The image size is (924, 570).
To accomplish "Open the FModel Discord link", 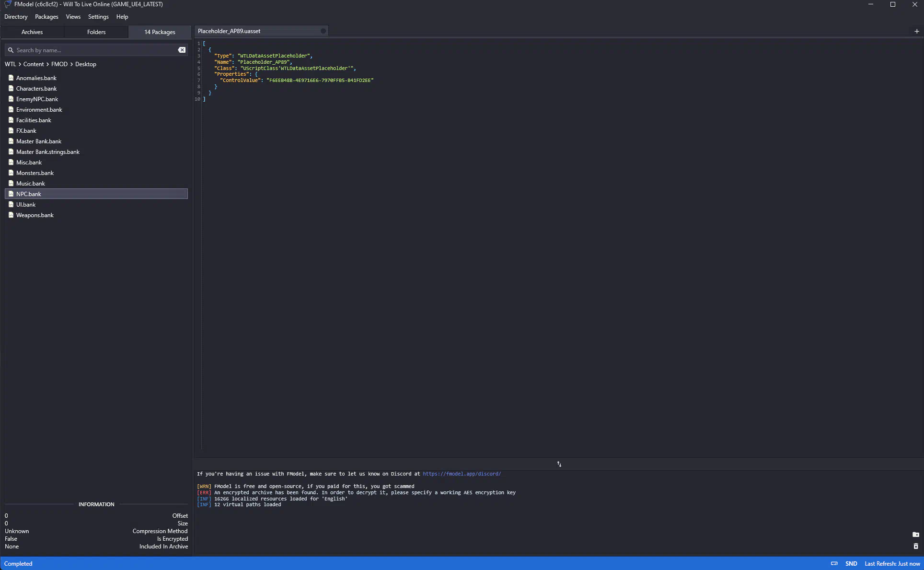I will pyautogui.click(x=462, y=474).
